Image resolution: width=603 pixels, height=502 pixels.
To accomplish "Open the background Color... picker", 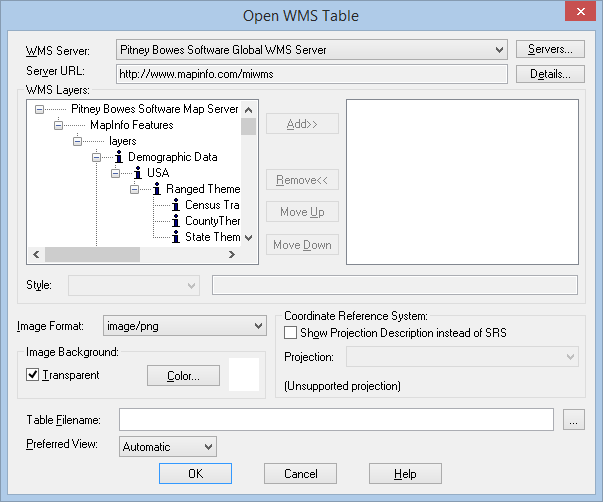I will tap(183, 375).
